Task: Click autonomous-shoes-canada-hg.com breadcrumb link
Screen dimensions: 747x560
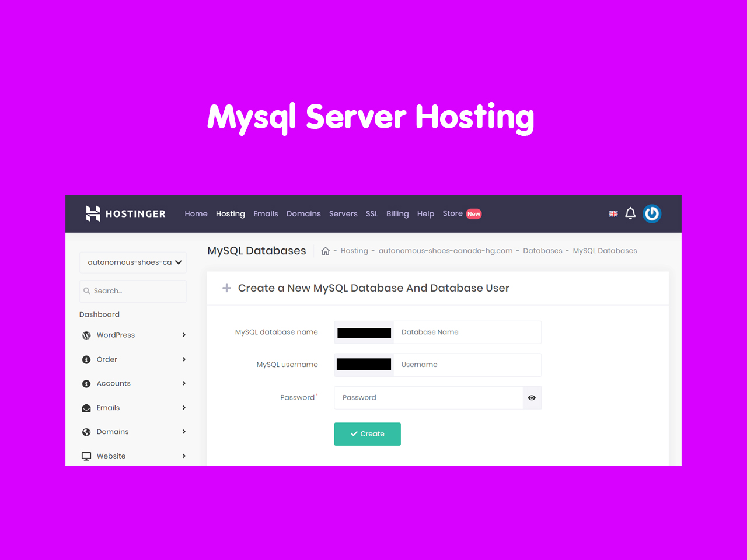Action: coord(445,251)
